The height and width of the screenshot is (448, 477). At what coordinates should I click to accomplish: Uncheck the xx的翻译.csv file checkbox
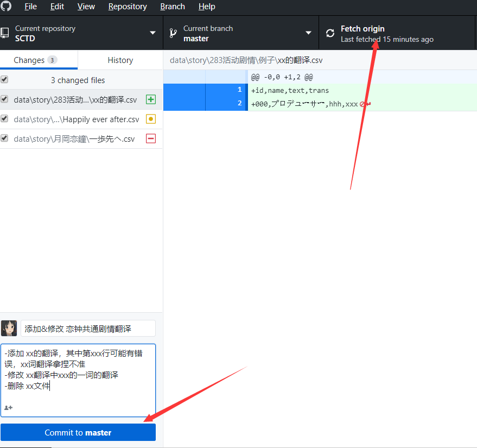(x=4, y=99)
